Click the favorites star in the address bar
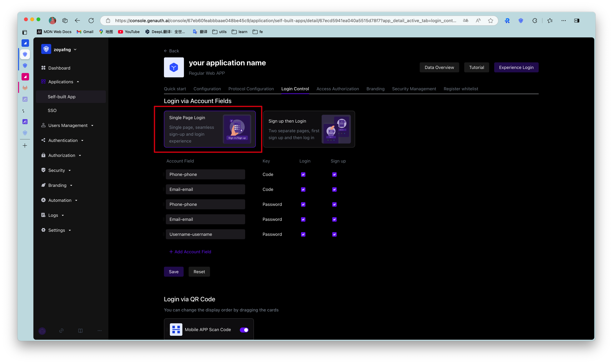The image size is (613, 364). pyautogui.click(x=490, y=21)
